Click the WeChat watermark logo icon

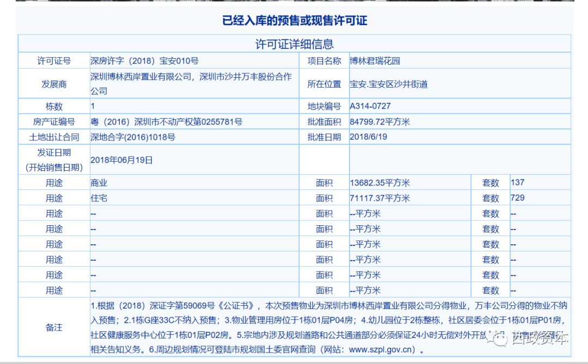click(498, 338)
